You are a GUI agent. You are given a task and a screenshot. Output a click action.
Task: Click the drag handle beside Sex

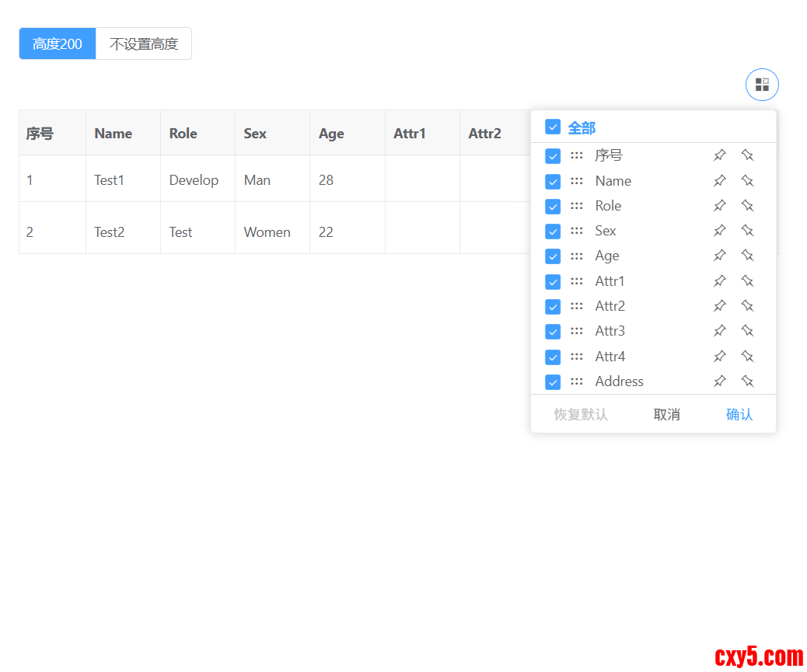(576, 231)
